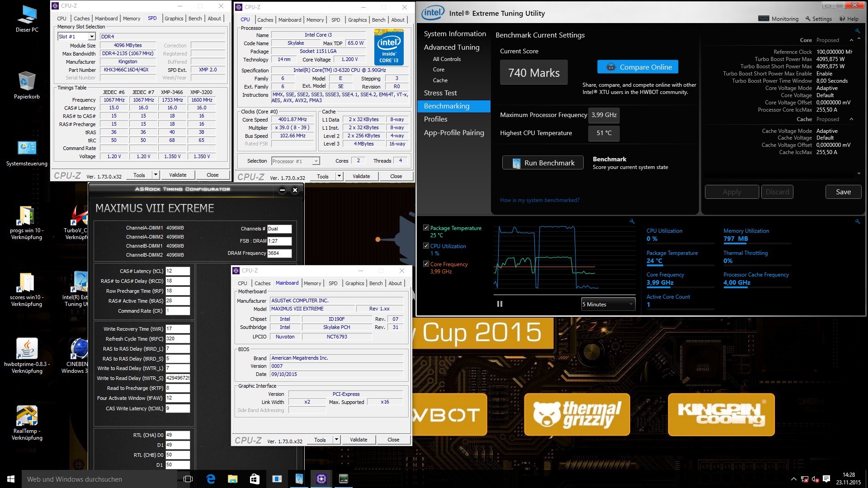
Task: Toggle Package Temperature graph checkbox
Action: coord(426,228)
